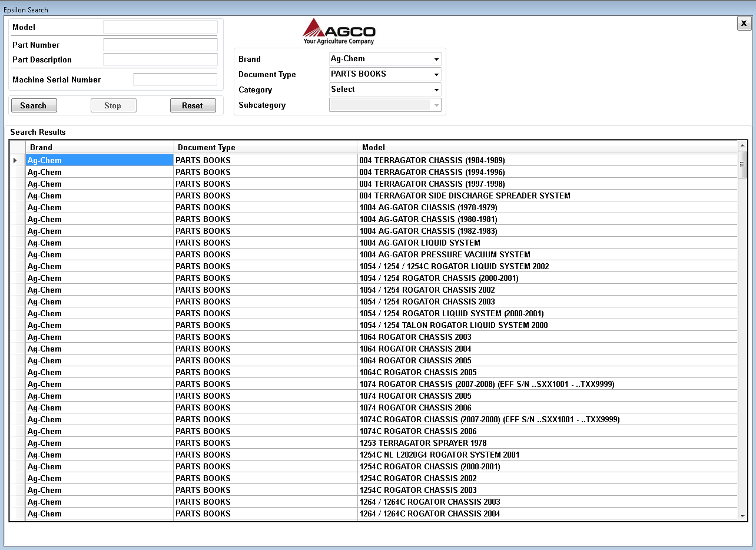Close the Epsilon Search window with X

pos(744,23)
